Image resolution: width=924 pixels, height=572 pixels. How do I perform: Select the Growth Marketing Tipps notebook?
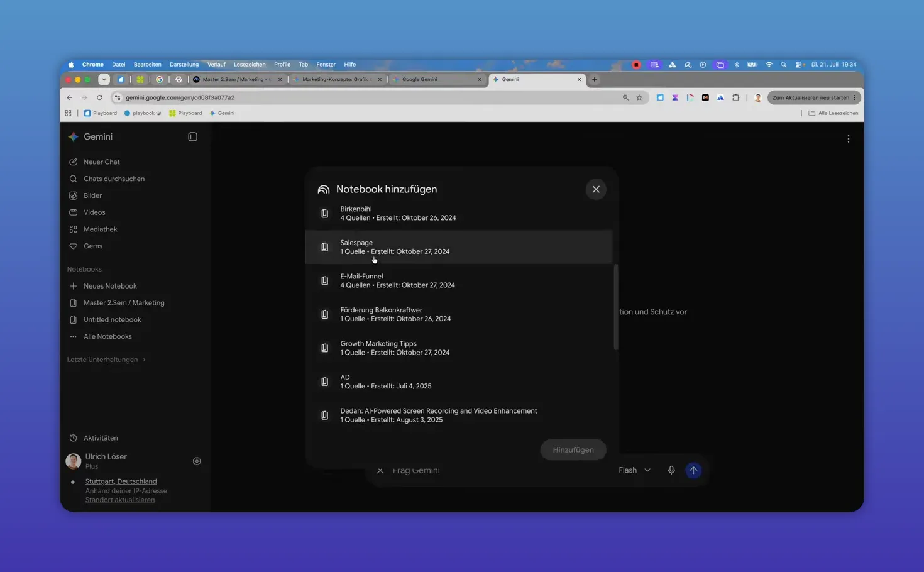click(x=458, y=348)
